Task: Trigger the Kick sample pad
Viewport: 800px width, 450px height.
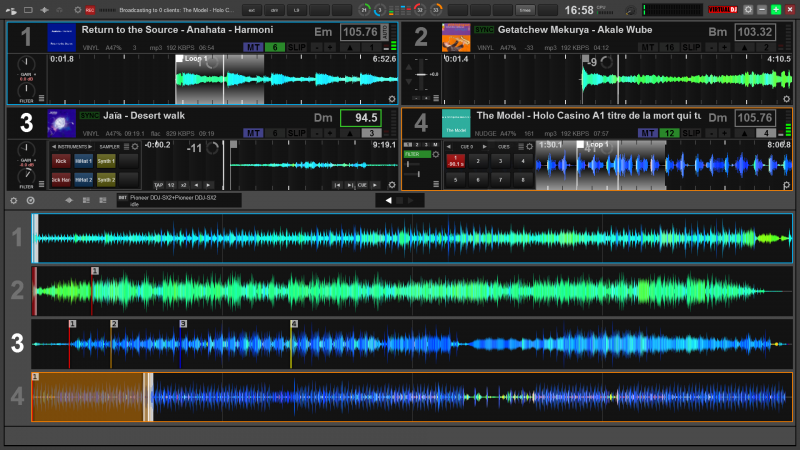Action: pyautogui.click(x=61, y=161)
